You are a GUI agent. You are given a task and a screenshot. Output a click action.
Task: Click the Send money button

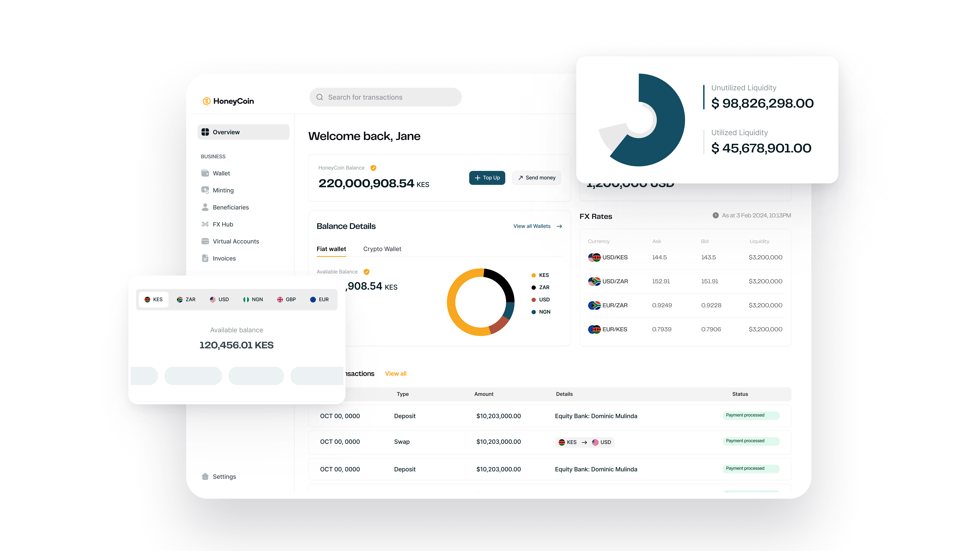(x=536, y=178)
